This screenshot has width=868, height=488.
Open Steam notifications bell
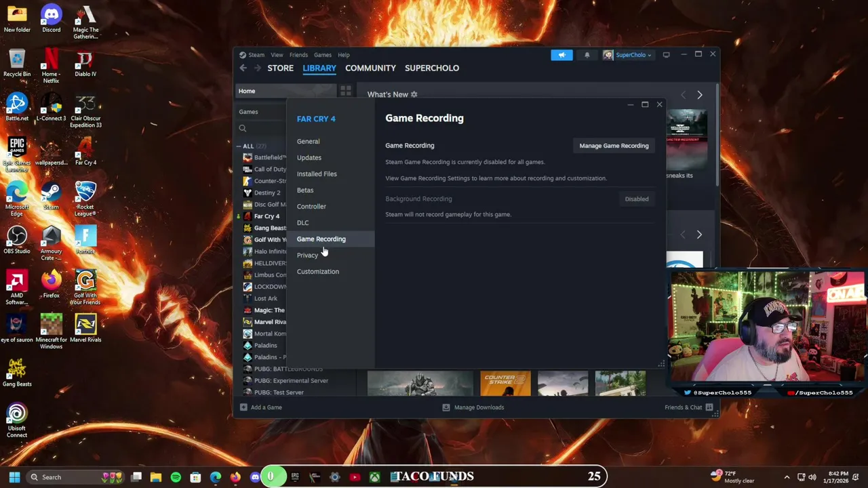click(587, 55)
